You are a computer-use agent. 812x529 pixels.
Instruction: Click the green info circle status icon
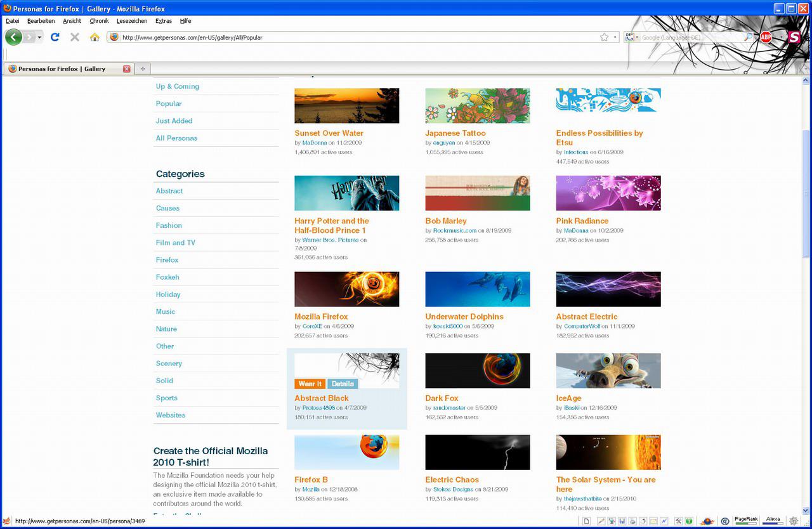689,521
